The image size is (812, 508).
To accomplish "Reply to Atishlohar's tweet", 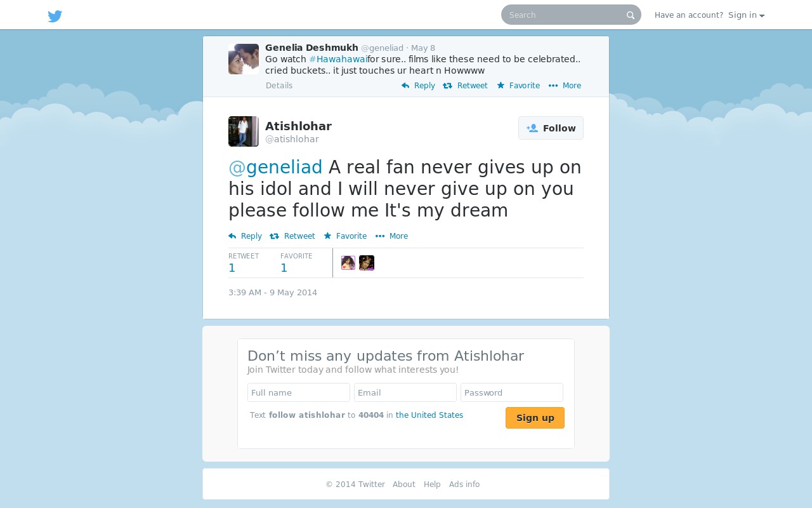I will point(245,236).
